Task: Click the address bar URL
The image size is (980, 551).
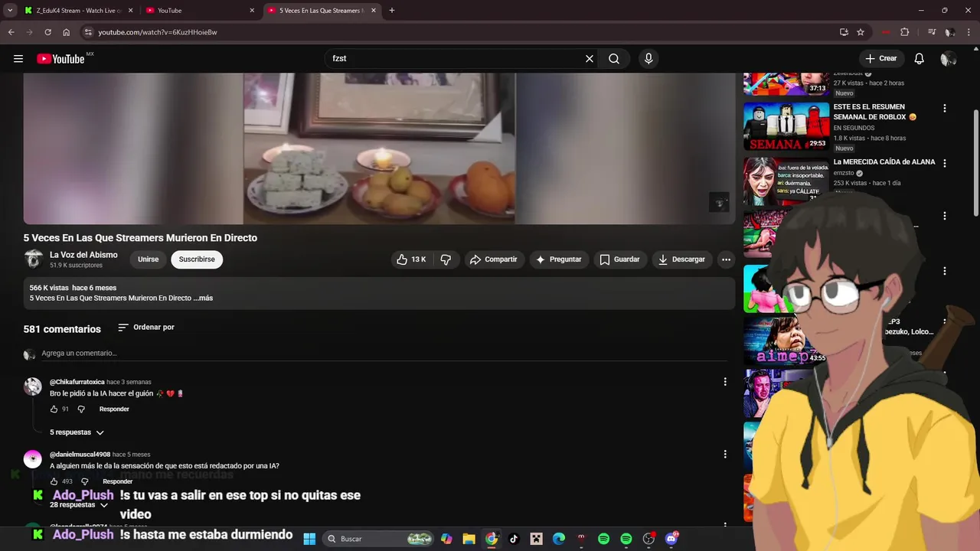Action: coord(157,32)
